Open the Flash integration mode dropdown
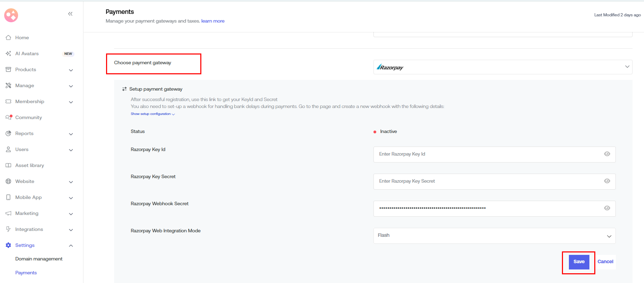Image resolution: width=644 pixels, height=283 pixels. tap(494, 236)
